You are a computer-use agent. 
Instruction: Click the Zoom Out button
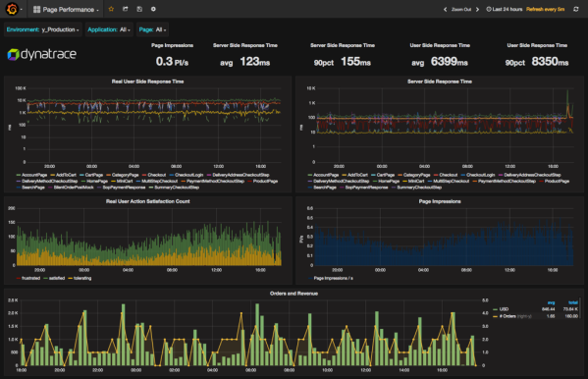coord(461,10)
